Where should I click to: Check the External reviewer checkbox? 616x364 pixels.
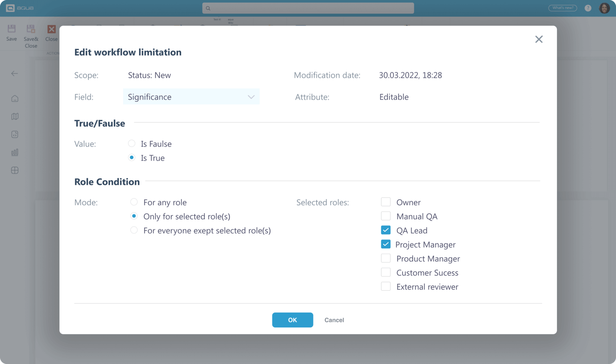386,286
